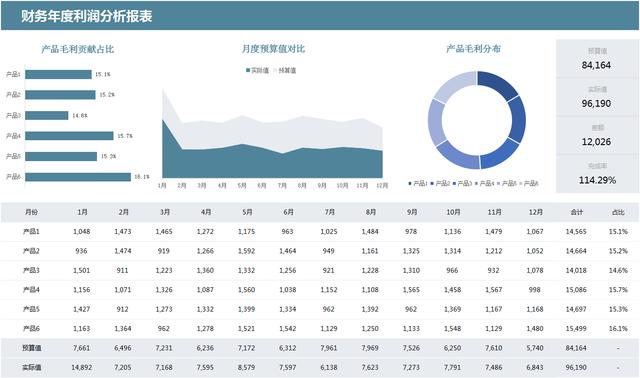Click the cell 7,661 in 预算值 row
Screen dimensions: 640x378
pyautogui.click(x=82, y=348)
